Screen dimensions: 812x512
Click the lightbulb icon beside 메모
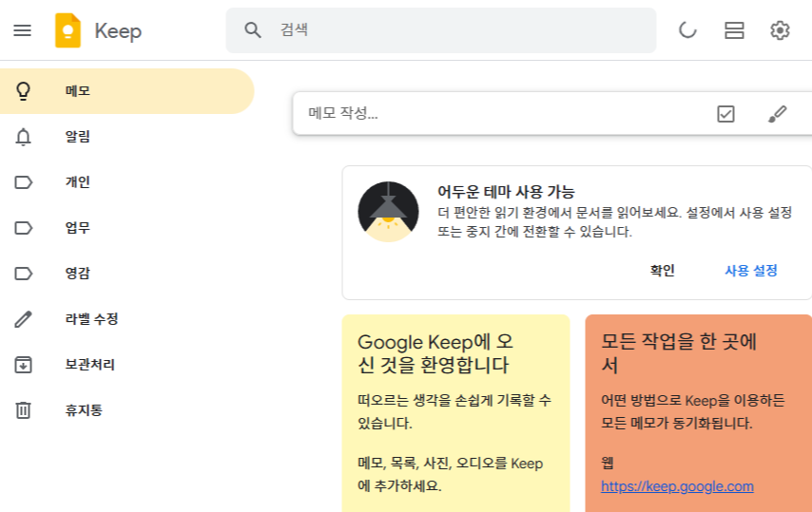click(x=24, y=91)
